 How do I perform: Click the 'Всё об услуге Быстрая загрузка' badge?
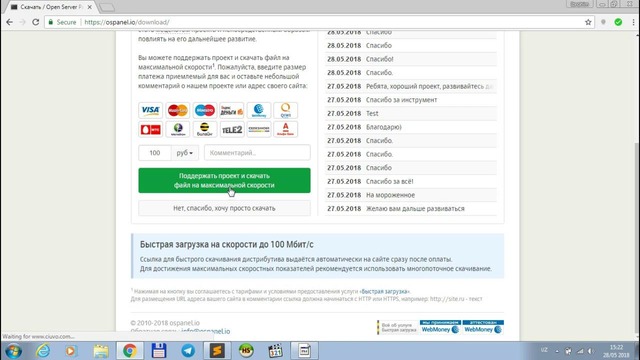[x=398, y=327]
